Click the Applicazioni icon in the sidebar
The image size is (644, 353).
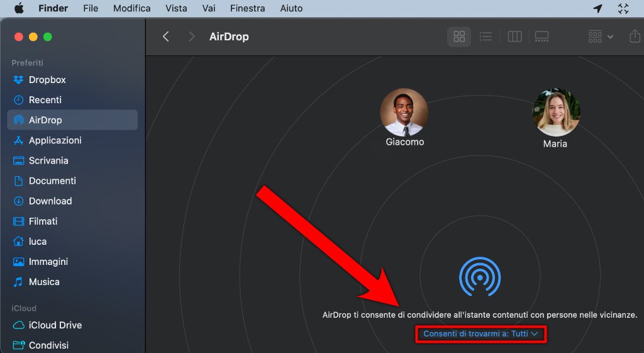(x=18, y=140)
